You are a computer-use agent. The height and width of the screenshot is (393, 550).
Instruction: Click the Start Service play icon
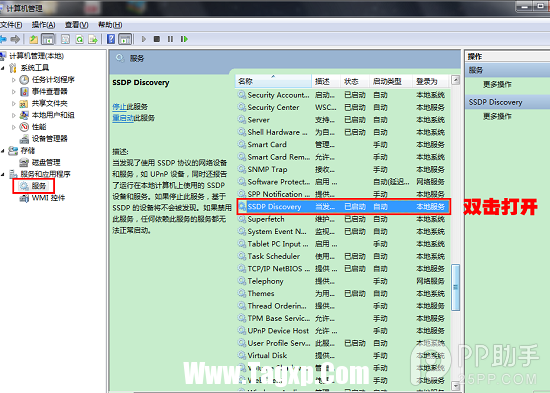coord(143,39)
